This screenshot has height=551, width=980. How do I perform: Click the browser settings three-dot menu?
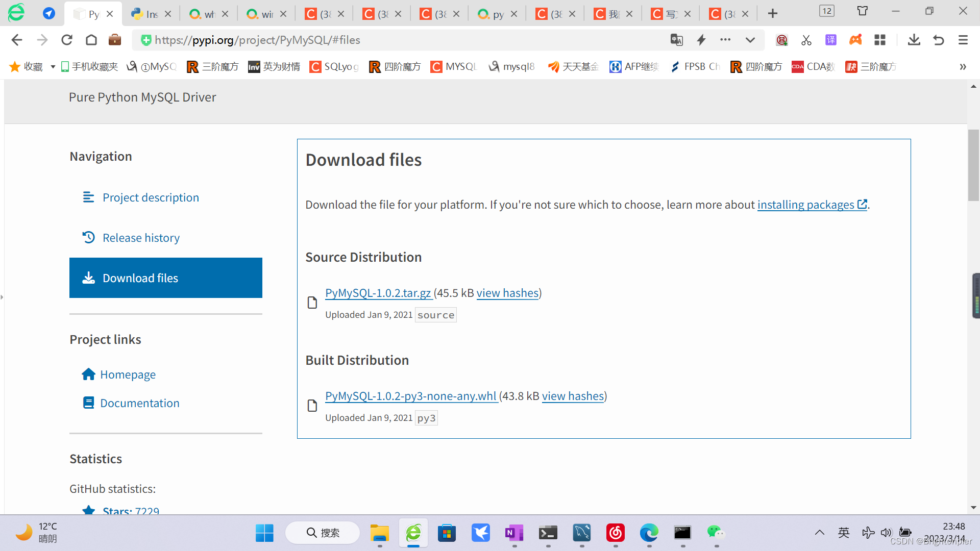coord(725,40)
